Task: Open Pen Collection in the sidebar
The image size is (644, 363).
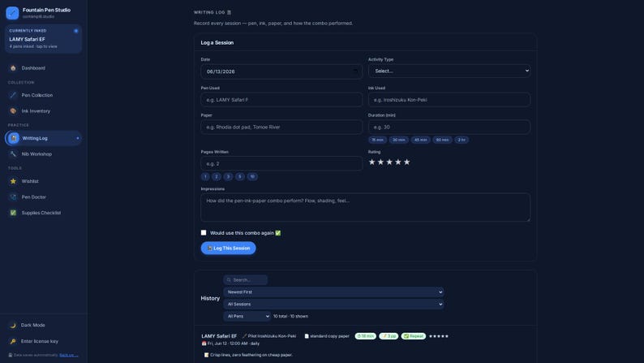Action: (x=43, y=95)
